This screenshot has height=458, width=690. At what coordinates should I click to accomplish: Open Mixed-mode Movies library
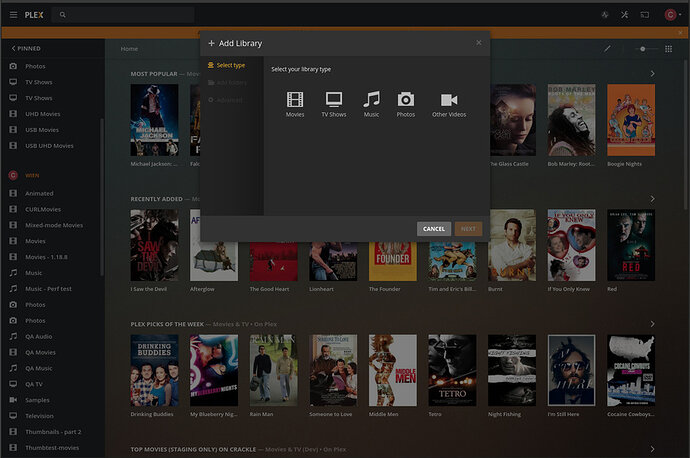[x=52, y=225]
